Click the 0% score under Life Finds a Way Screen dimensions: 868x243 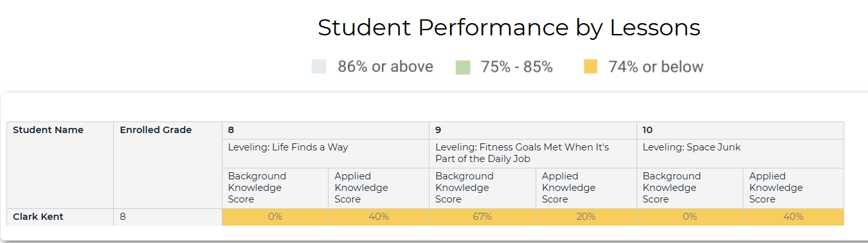[275, 217]
